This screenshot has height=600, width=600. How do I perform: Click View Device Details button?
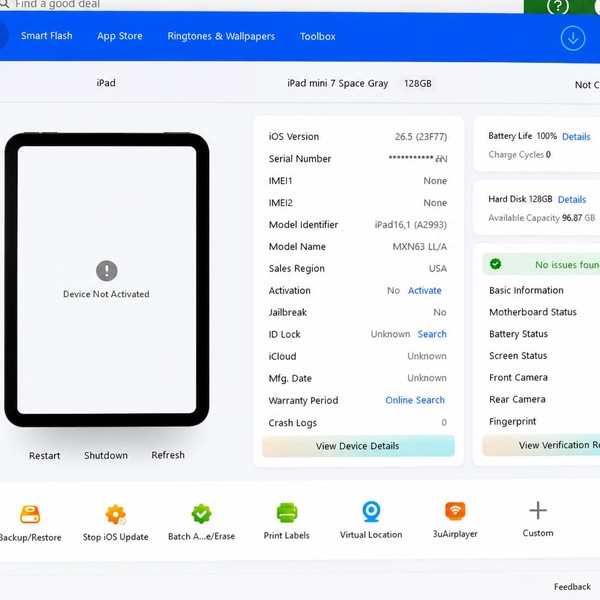358,446
